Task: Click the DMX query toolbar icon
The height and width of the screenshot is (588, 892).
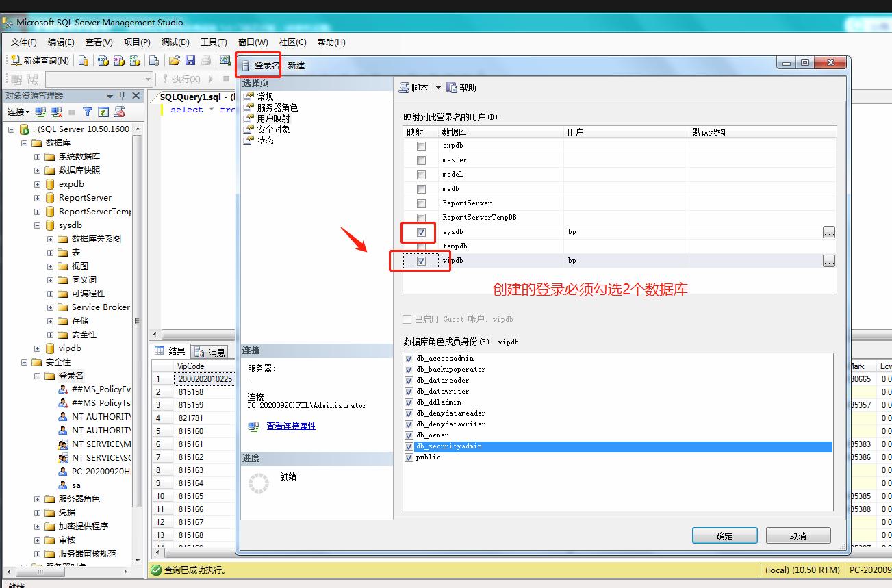Action: [119, 60]
